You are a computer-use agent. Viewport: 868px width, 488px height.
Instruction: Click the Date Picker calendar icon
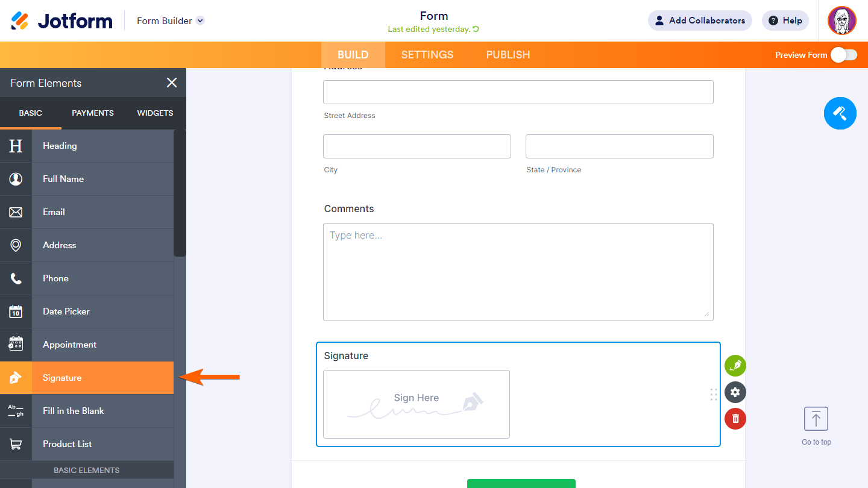click(x=16, y=311)
